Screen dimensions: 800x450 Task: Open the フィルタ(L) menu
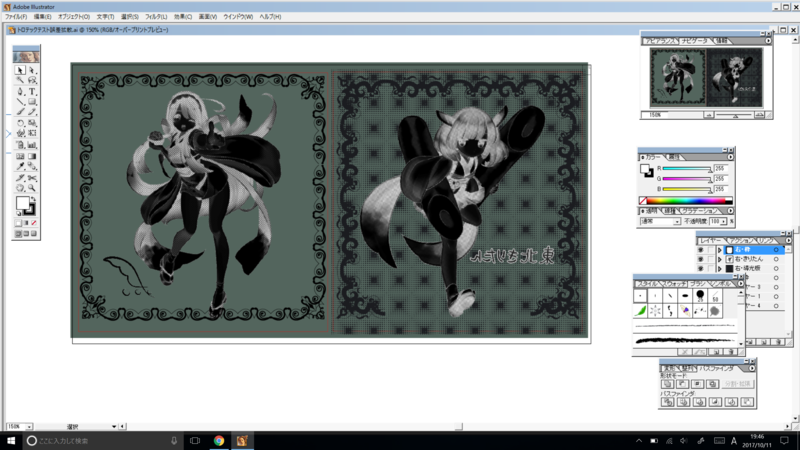(x=156, y=17)
